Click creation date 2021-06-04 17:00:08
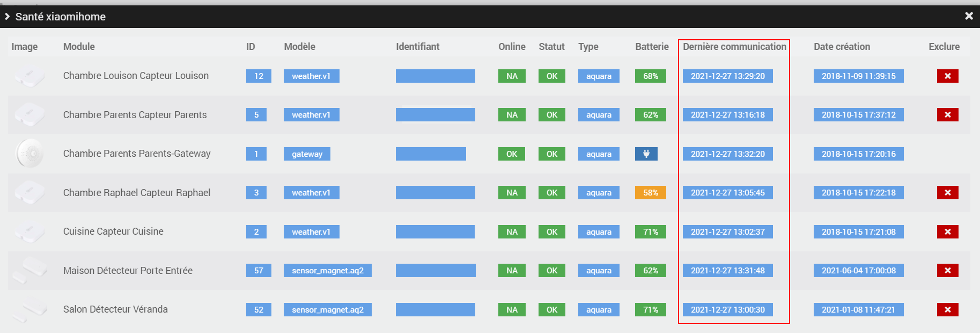Viewport: 980px width, 333px height. (858, 271)
